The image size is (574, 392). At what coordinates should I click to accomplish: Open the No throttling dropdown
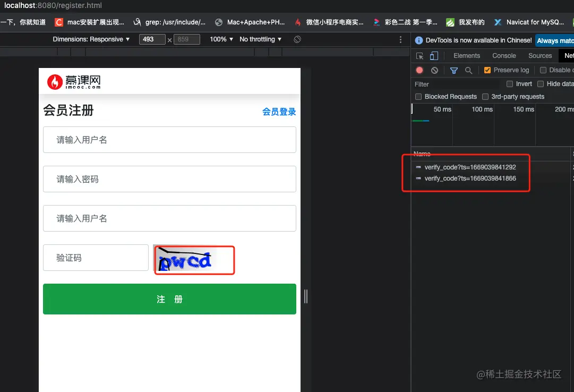(260, 39)
